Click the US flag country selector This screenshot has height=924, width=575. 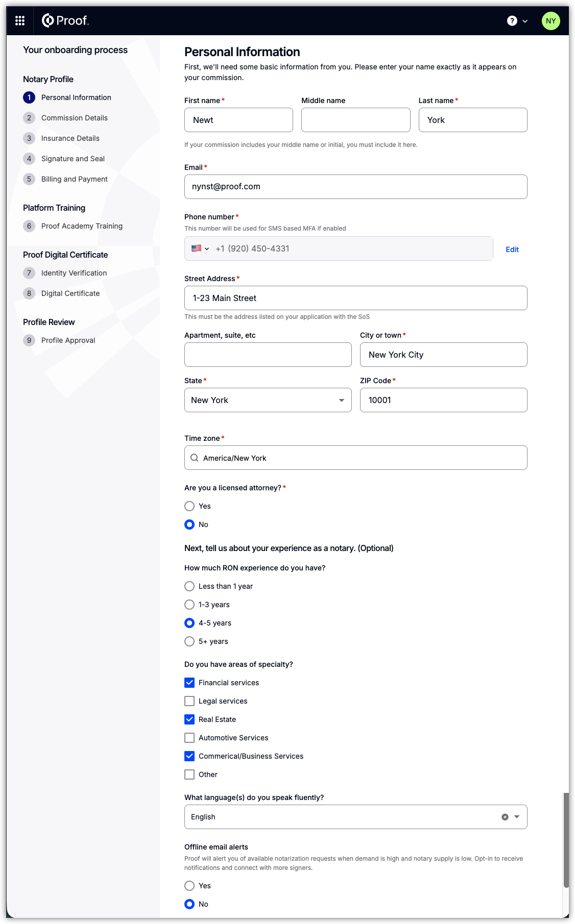[200, 248]
